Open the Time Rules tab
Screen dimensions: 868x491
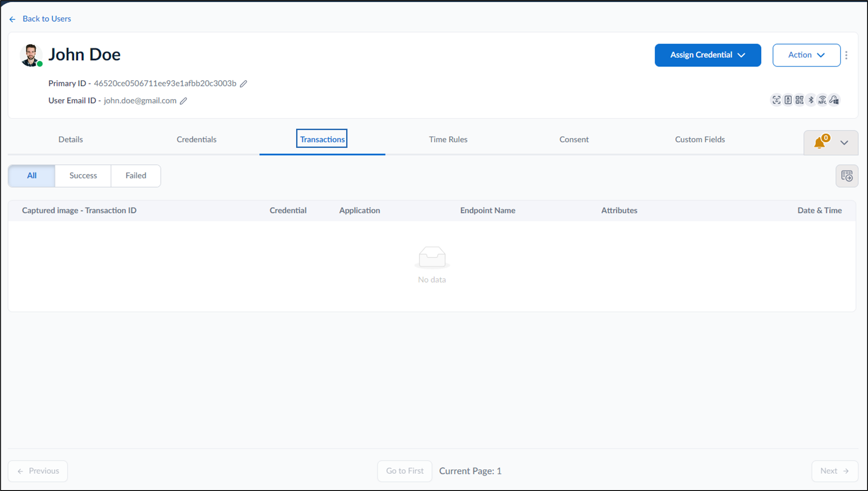pos(448,139)
